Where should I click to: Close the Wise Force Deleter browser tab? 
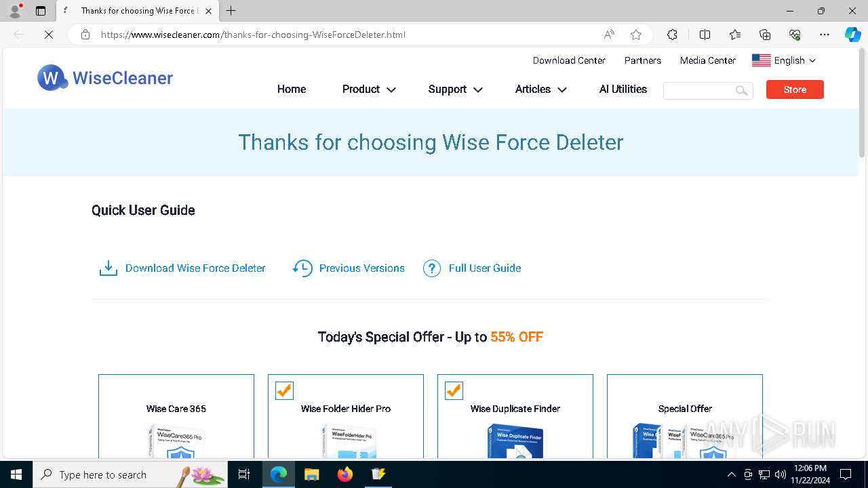[209, 11]
